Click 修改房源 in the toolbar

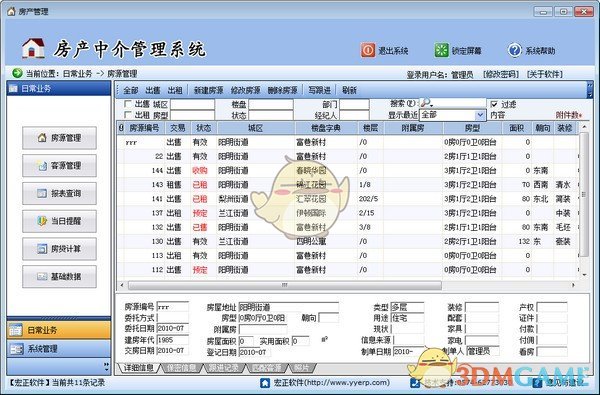245,90
